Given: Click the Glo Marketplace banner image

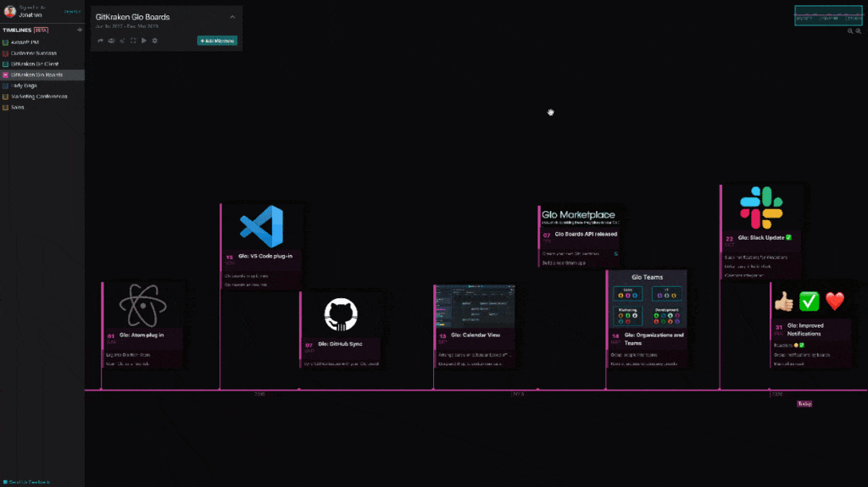Looking at the screenshot, I should click(580, 216).
